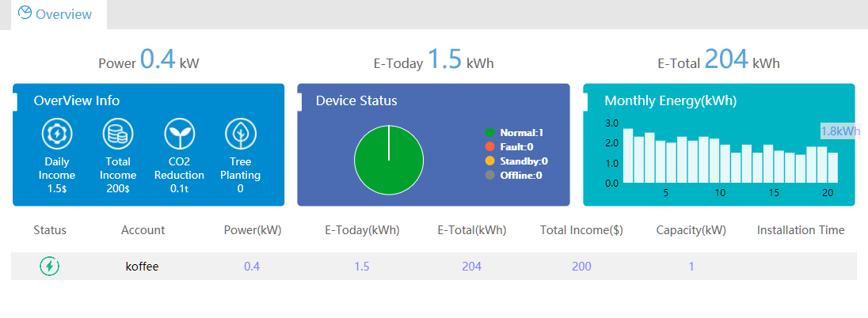Click the Total Income($) column header

point(581,230)
